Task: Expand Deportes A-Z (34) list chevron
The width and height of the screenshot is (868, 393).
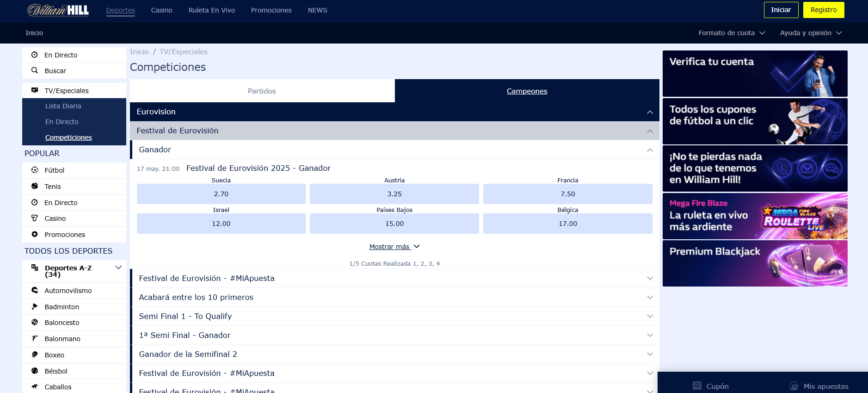Action: tap(118, 268)
